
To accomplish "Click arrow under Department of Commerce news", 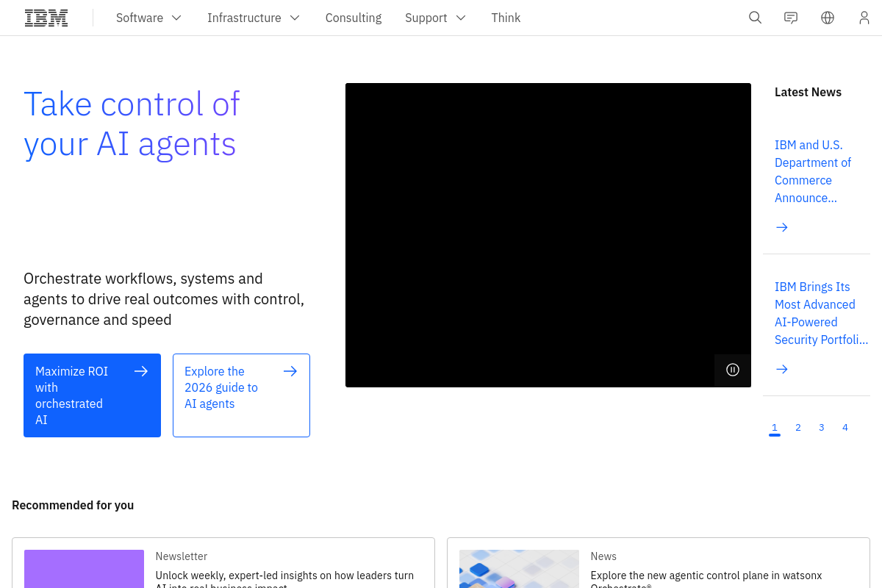I will [x=782, y=227].
